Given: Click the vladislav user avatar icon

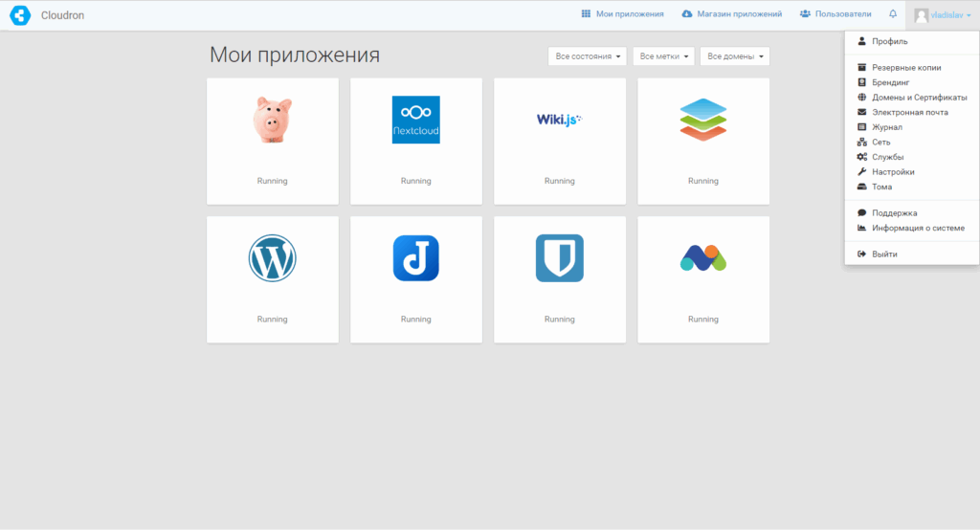Looking at the screenshot, I should (x=921, y=15).
